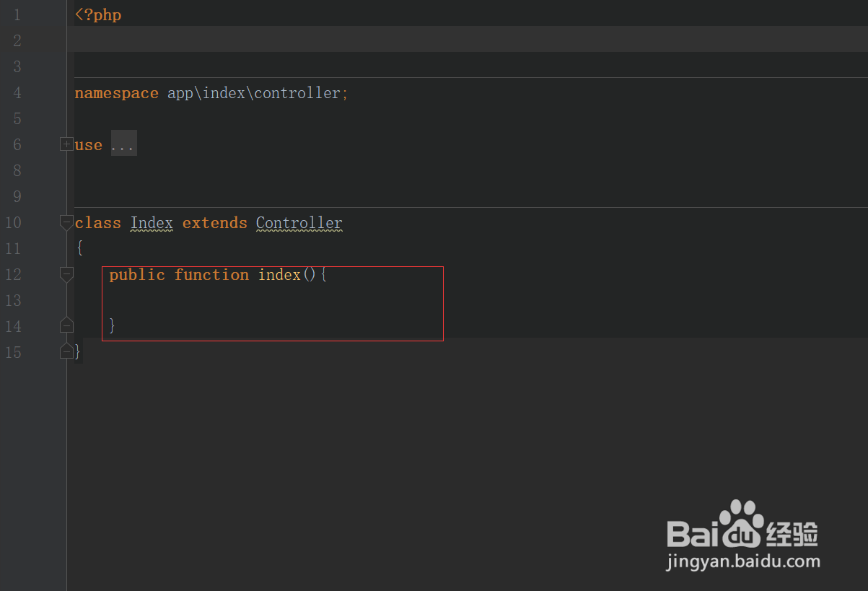
Task: Click the extends keyword
Action: point(214,223)
